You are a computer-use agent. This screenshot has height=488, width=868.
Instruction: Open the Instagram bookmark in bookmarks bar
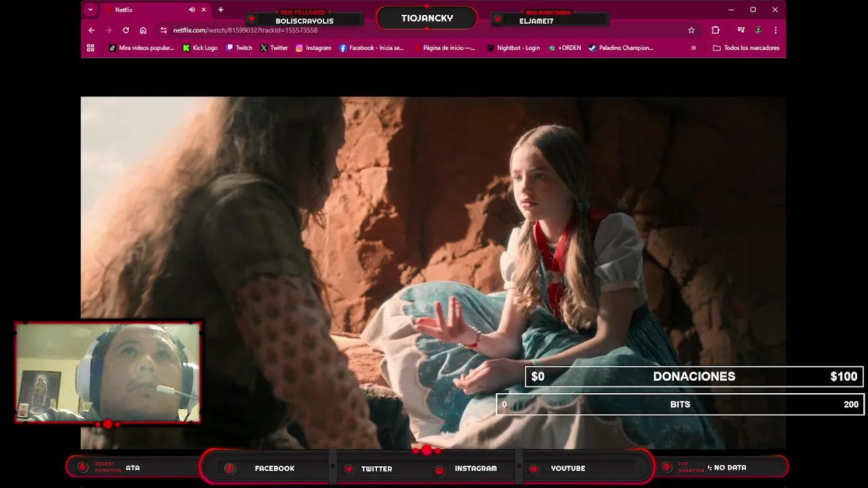[313, 48]
